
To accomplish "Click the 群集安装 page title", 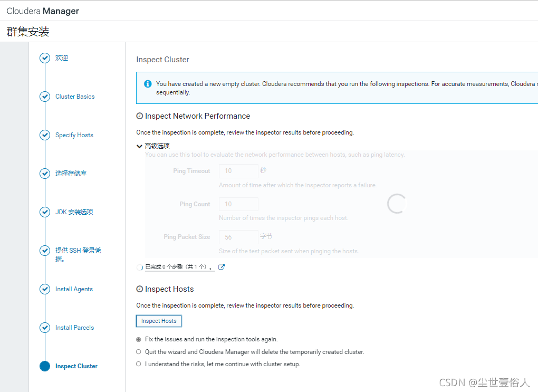I will (x=28, y=32).
